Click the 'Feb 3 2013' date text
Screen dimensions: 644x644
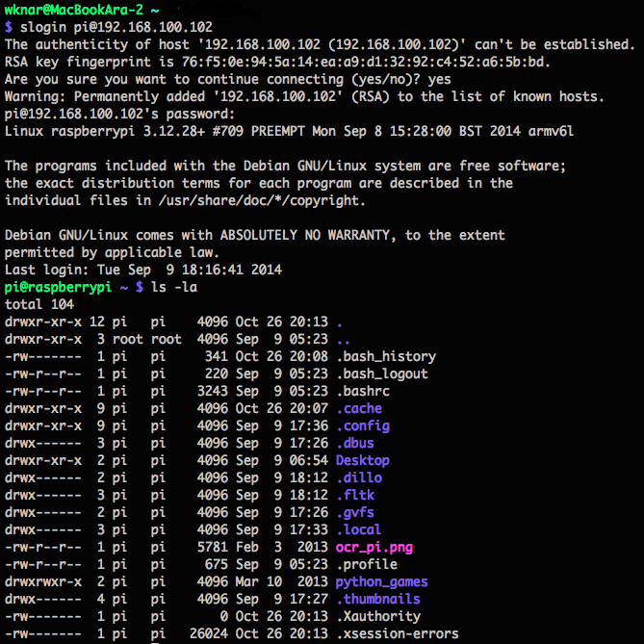[282, 548]
